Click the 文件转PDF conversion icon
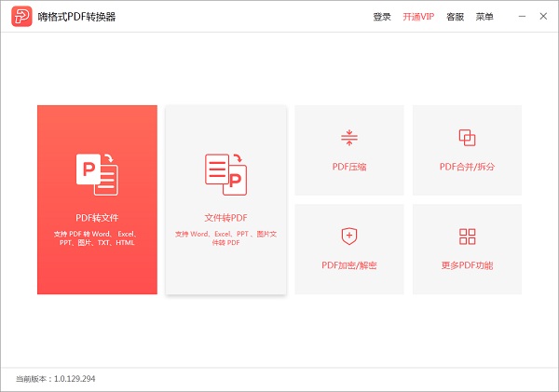The height and width of the screenshot is (392, 559). [225, 170]
